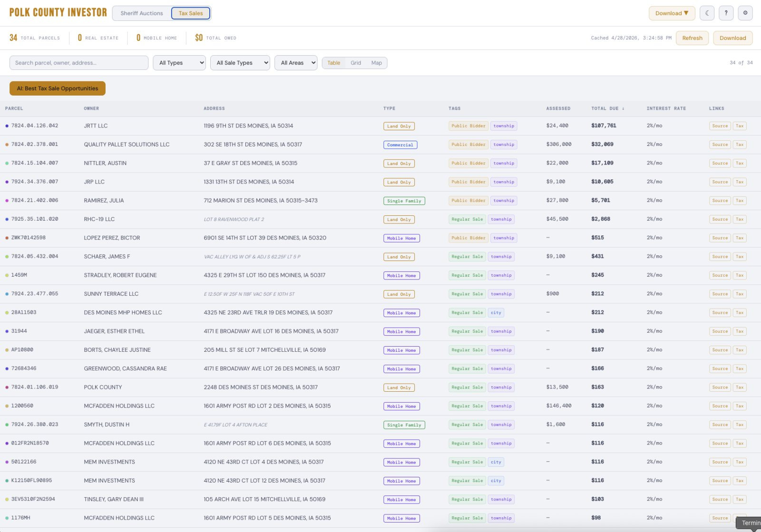Click assessed value $306,000
Screen dimensions: 761x532
click(x=559, y=145)
